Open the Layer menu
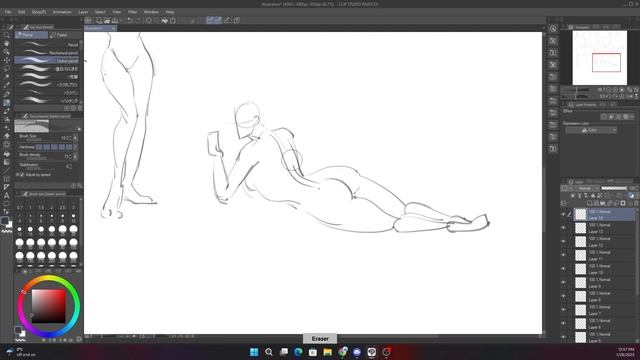This screenshot has height=360, width=640. (x=83, y=12)
